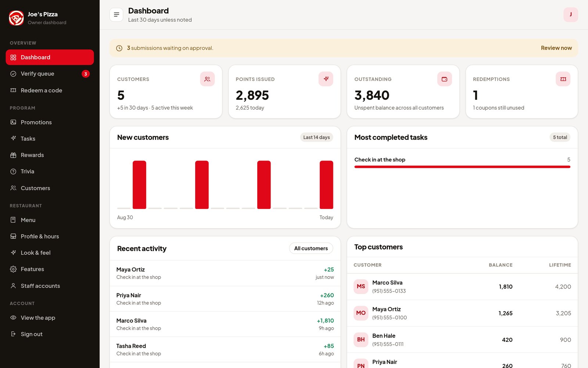
Task: Click phone number (951) 555-0133
Action: coord(389,291)
